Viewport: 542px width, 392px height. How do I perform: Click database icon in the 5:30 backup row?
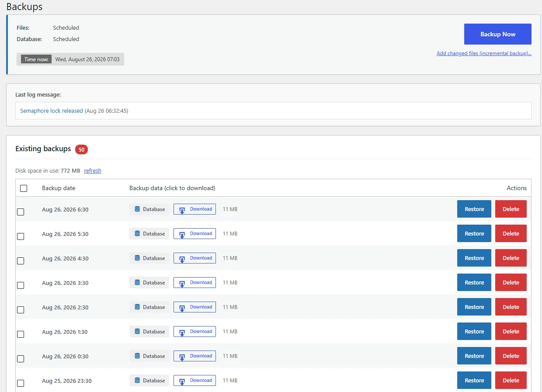point(137,234)
